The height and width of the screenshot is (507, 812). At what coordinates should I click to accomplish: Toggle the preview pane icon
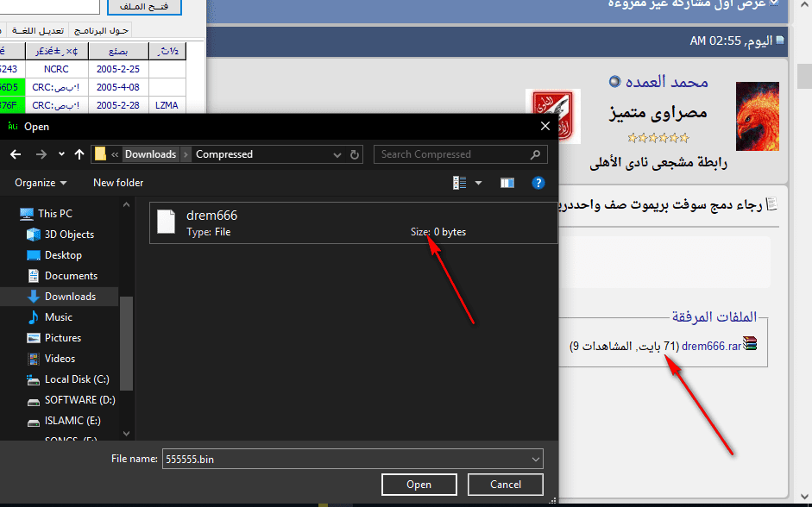click(507, 183)
